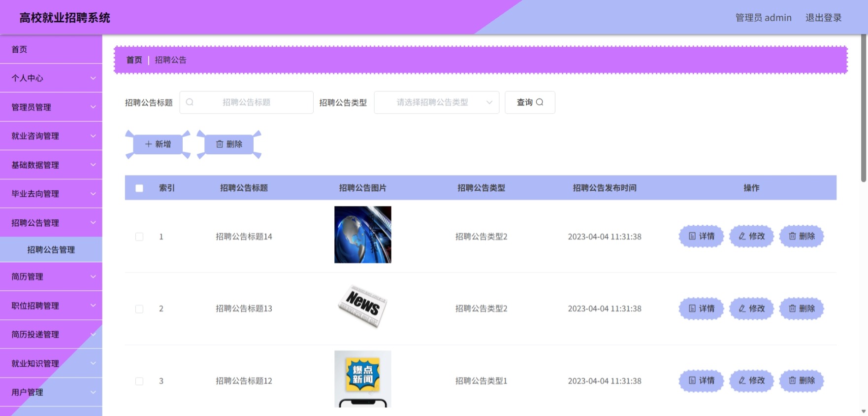Open 详情 document icon for 招聘公告标题12
Screen dimensions: 868x416
click(x=692, y=381)
